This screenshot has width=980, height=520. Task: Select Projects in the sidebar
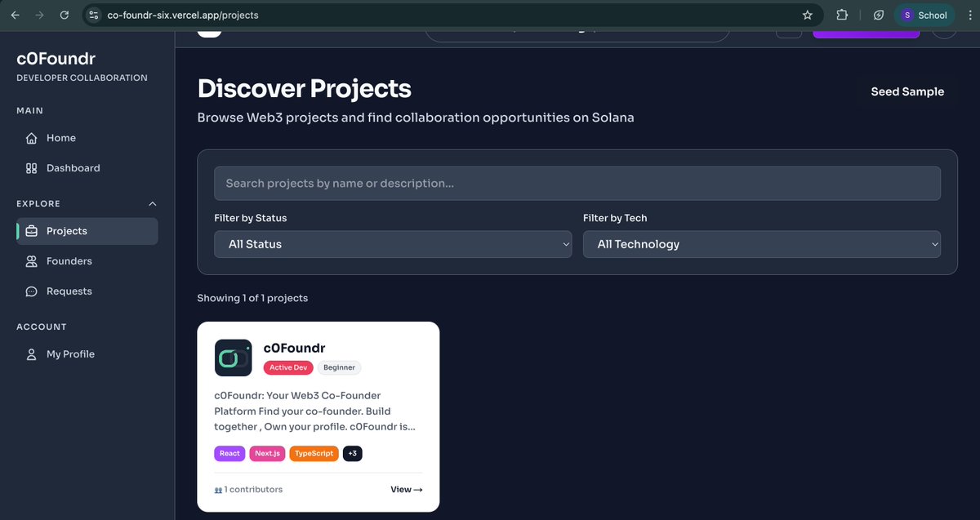pyautogui.click(x=87, y=231)
